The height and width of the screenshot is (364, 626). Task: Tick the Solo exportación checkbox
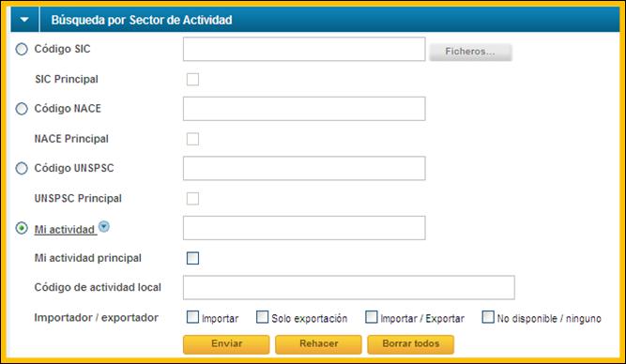[x=262, y=317]
